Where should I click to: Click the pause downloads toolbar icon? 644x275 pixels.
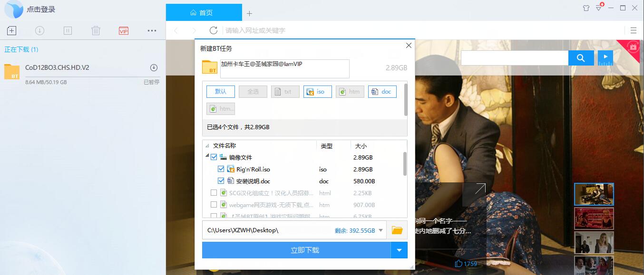click(68, 31)
